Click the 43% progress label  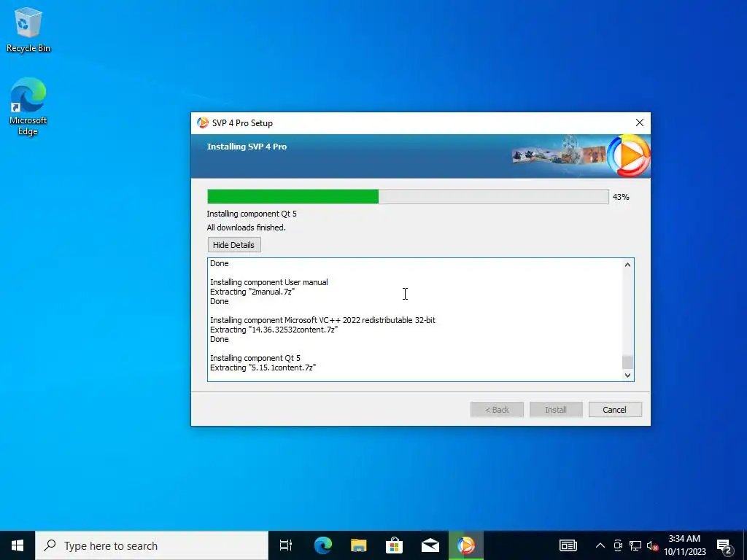coord(621,197)
